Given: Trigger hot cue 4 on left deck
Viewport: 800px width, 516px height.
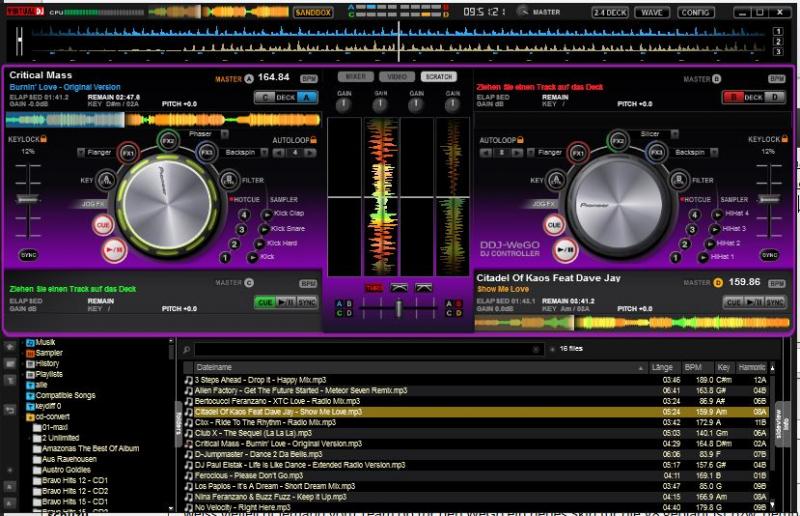Looking at the screenshot, I should (x=245, y=214).
